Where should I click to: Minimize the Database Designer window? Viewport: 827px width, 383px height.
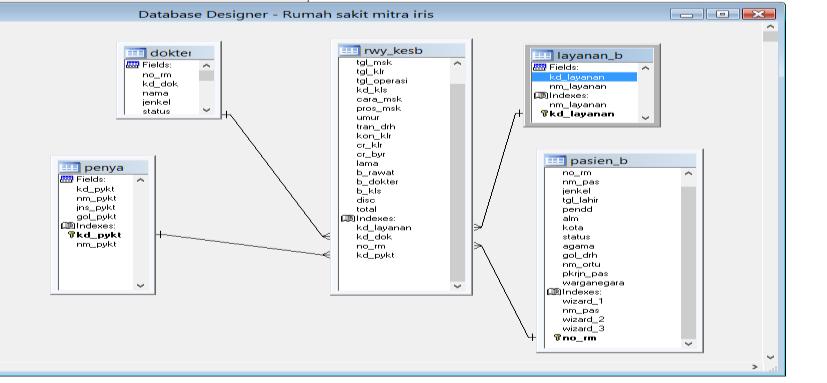tap(687, 14)
